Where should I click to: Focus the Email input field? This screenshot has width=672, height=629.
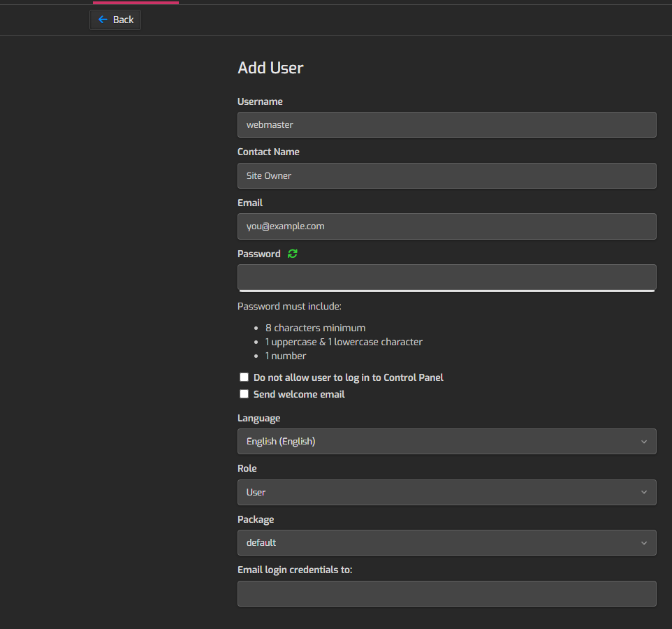tap(446, 226)
